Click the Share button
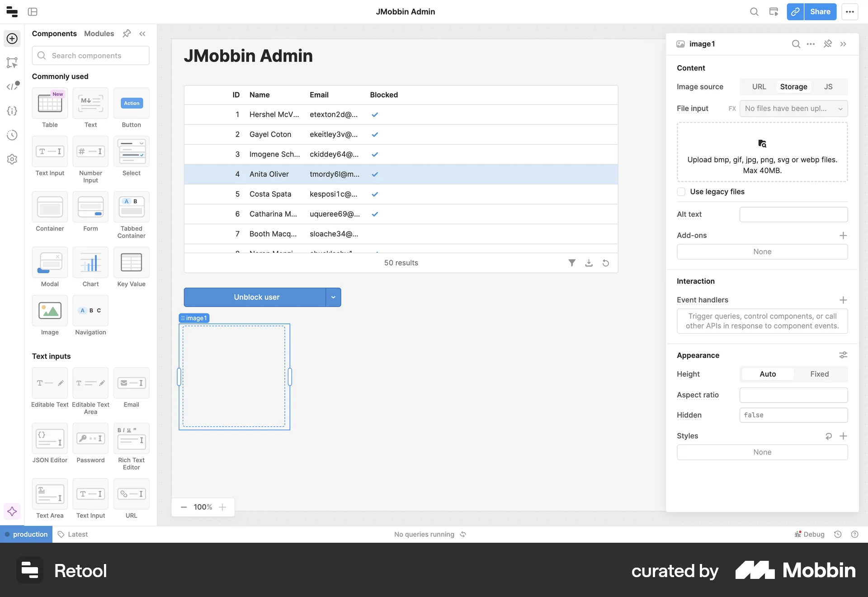Viewport: 868px width, 597px height. pos(821,12)
